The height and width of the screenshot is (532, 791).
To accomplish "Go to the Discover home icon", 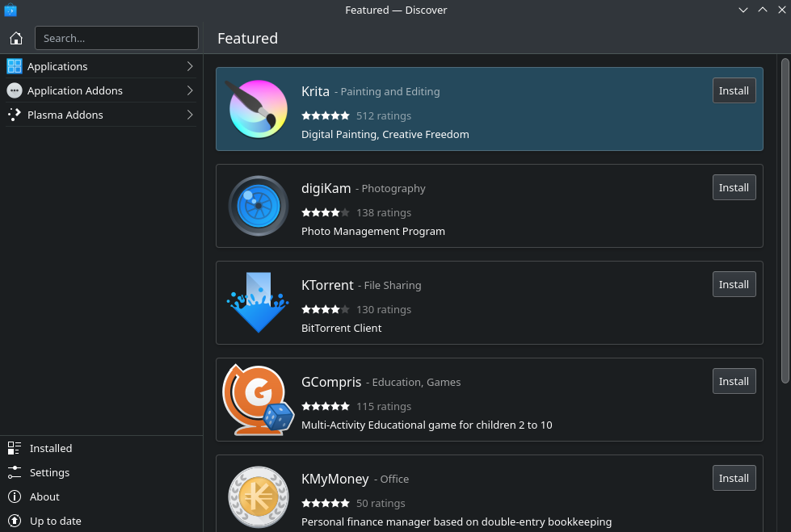I will pos(16,38).
